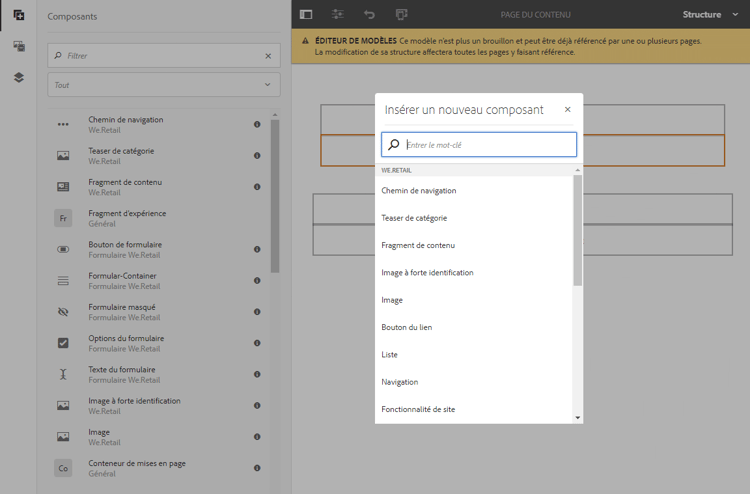The height and width of the screenshot is (494, 750).
Task: Click the Entrer le mot-clé search field
Action: [479, 144]
